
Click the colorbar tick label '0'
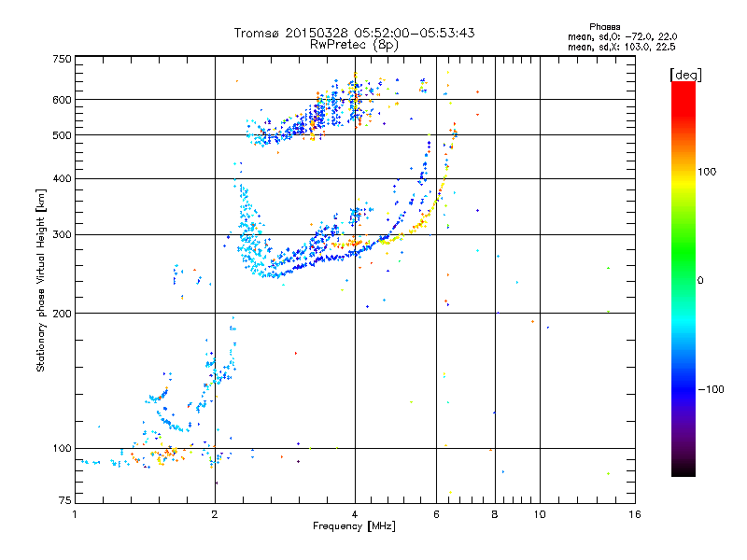[700, 281]
